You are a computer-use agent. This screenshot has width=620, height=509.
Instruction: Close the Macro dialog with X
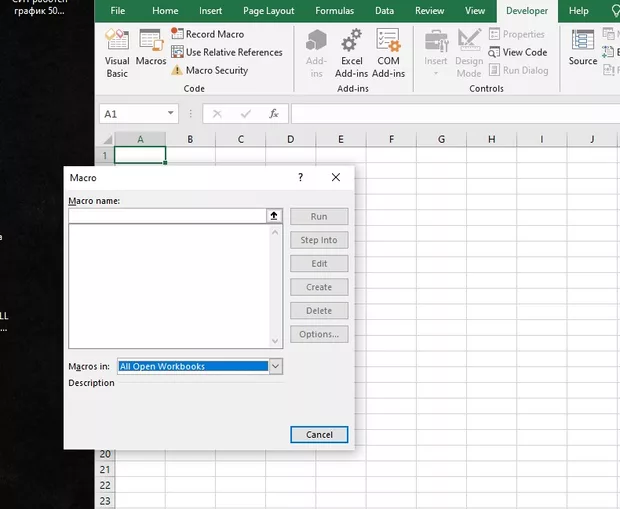(336, 177)
